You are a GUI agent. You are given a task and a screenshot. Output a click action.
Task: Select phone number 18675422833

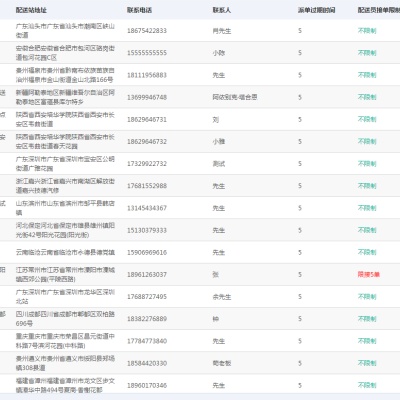click(147, 31)
